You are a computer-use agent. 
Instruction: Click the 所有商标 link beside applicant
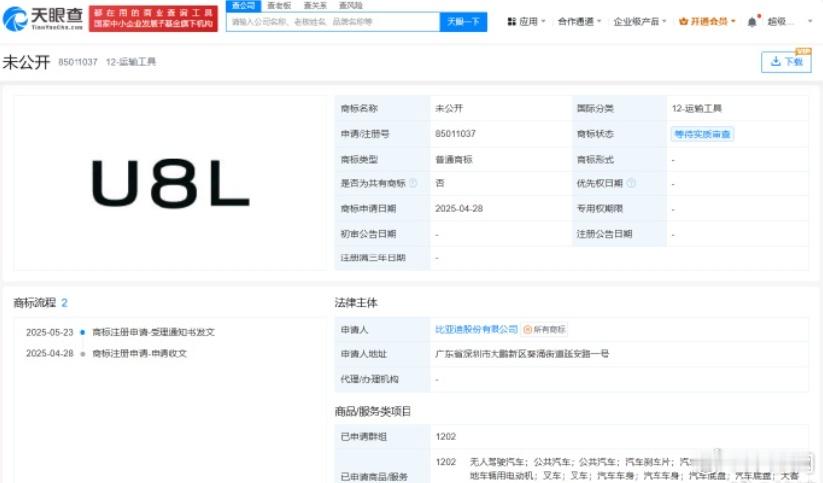[x=545, y=329]
